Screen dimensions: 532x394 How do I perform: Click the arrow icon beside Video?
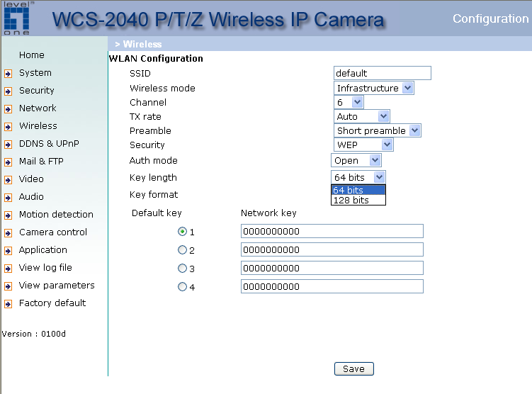[8, 180]
